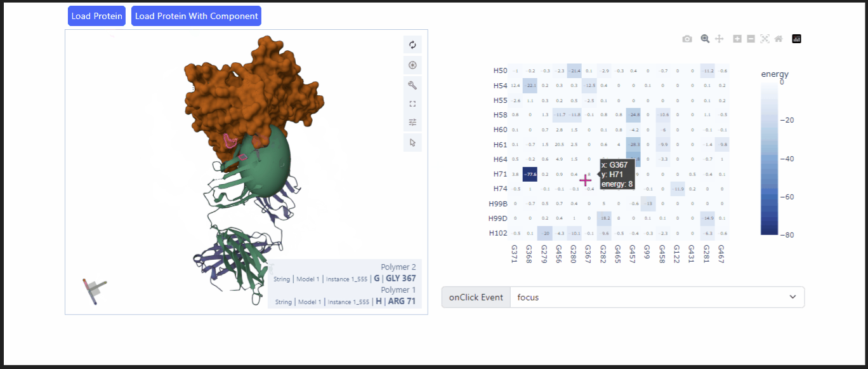
Task: Click the G | GLY 367 label in viewer
Action: click(395, 278)
